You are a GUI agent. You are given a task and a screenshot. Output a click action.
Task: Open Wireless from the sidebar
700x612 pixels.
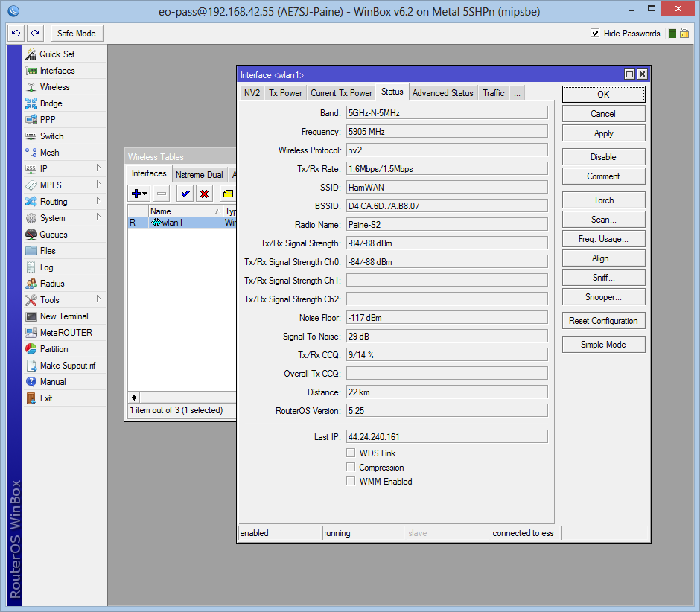coord(54,87)
